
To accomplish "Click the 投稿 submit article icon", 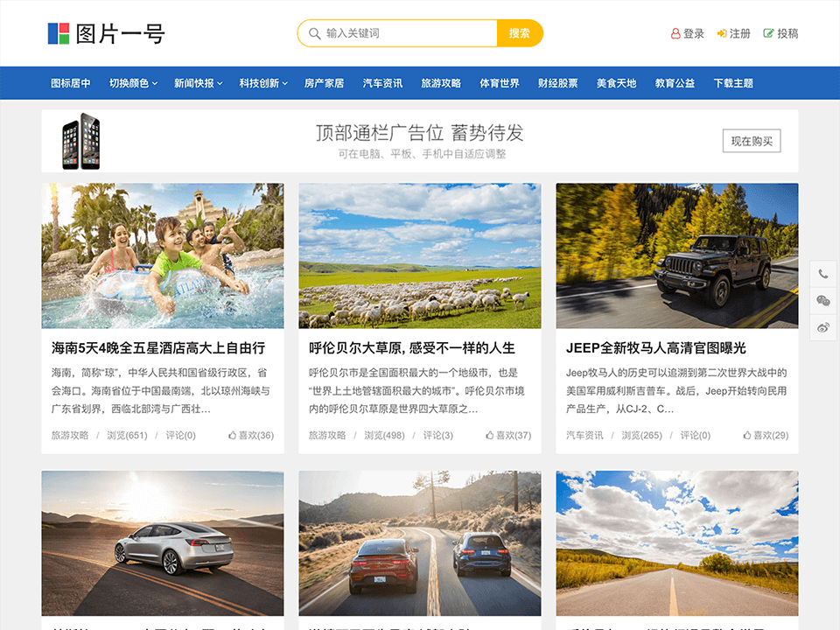I will pos(780,33).
